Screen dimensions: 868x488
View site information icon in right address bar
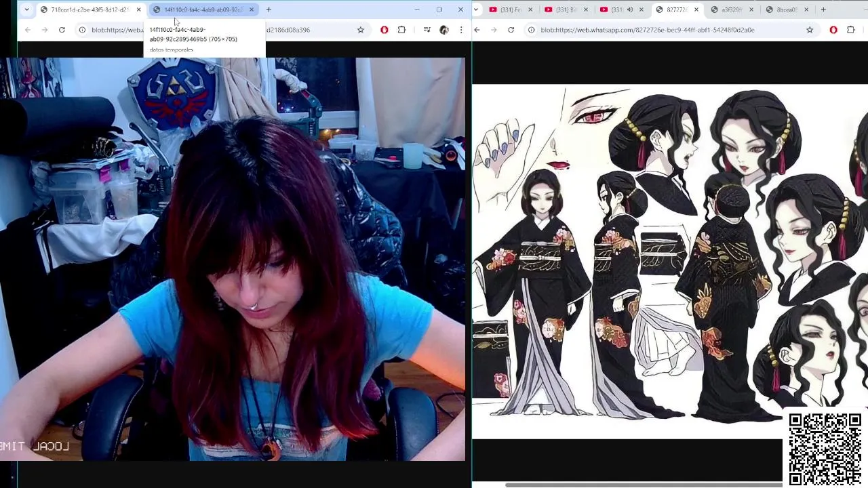[531, 30]
